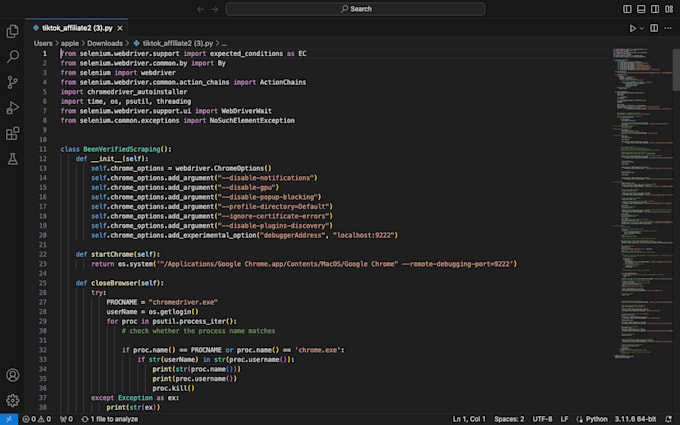
Task: Open the Customize Layout icon
Action: (x=669, y=9)
